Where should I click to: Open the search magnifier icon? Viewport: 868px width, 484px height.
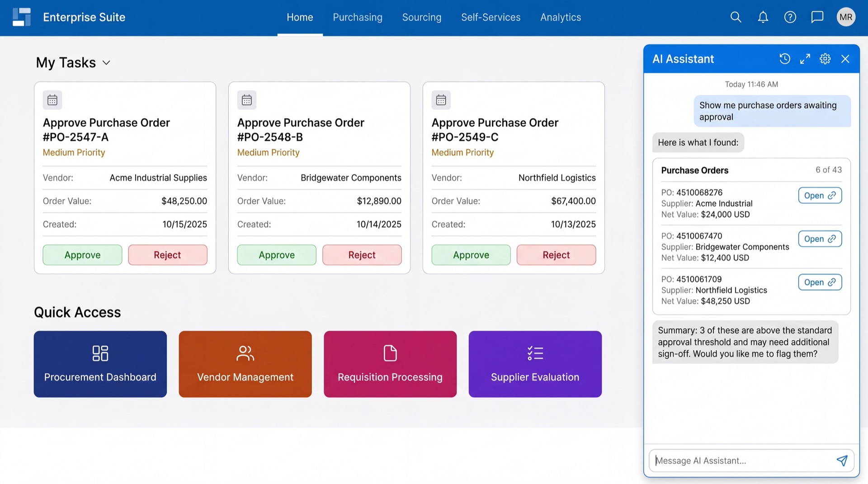[736, 17]
